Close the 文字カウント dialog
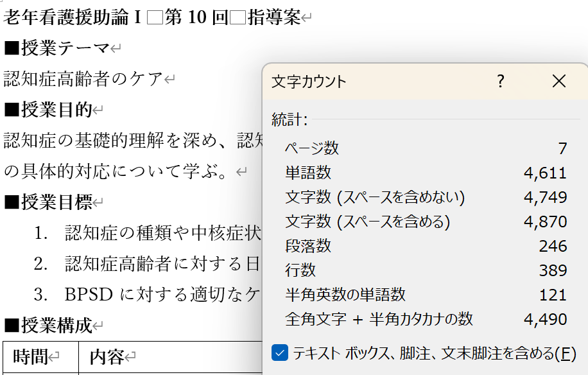The width and height of the screenshot is (588, 375). click(x=559, y=82)
